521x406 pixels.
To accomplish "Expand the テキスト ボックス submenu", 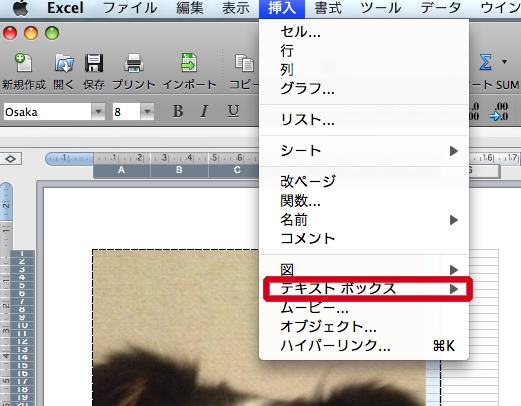I will click(x=368, y=289).
